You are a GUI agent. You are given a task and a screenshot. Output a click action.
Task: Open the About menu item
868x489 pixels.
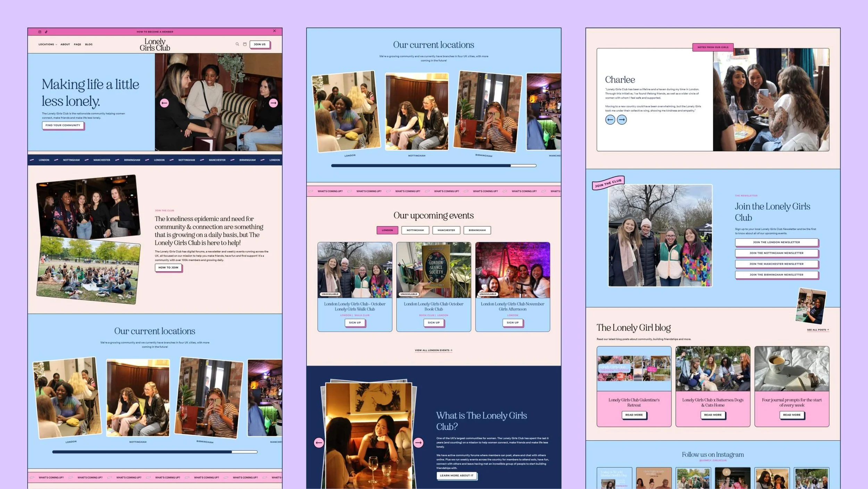coord(65,44)
